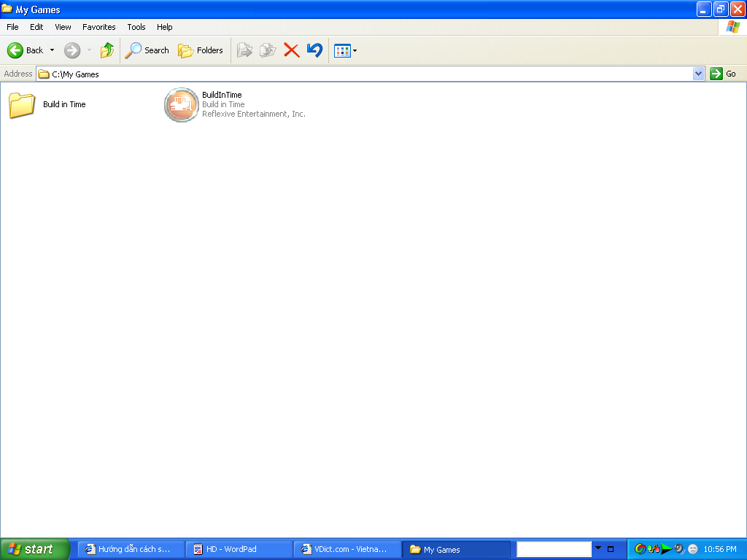This screenshot has width=747, height=560.
Task: Click the Reflexive Entertainment, Inc. text
Action: tap(253, 114)
